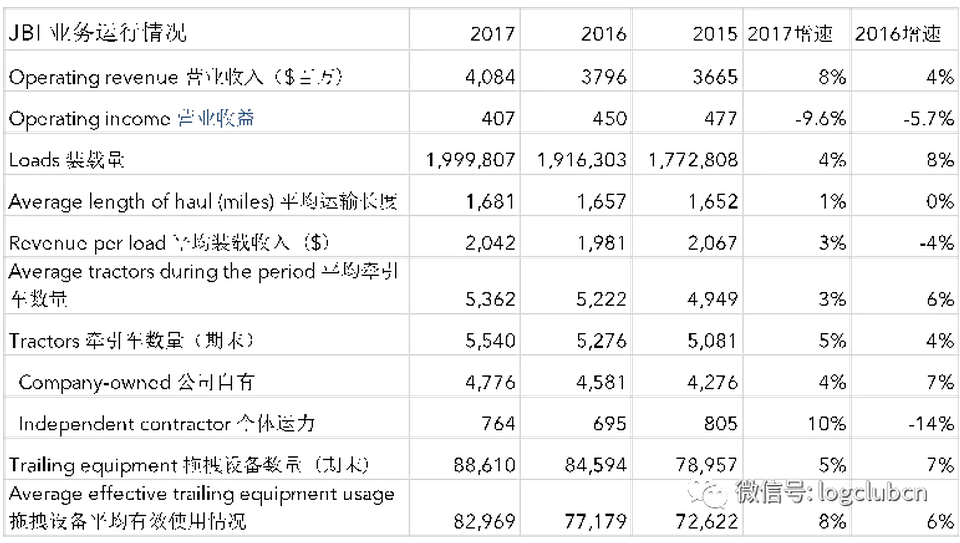Select the 2015 column header cell
This screenshot has height=543, width=960.
[715, 33]
